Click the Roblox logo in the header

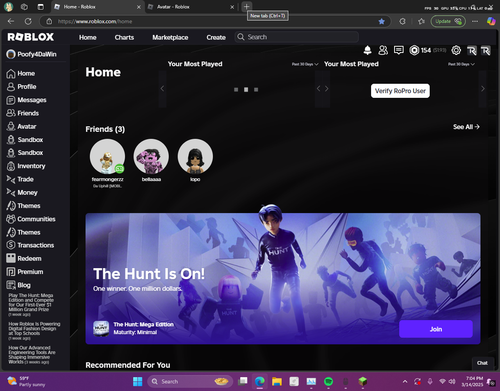[31, 37]
